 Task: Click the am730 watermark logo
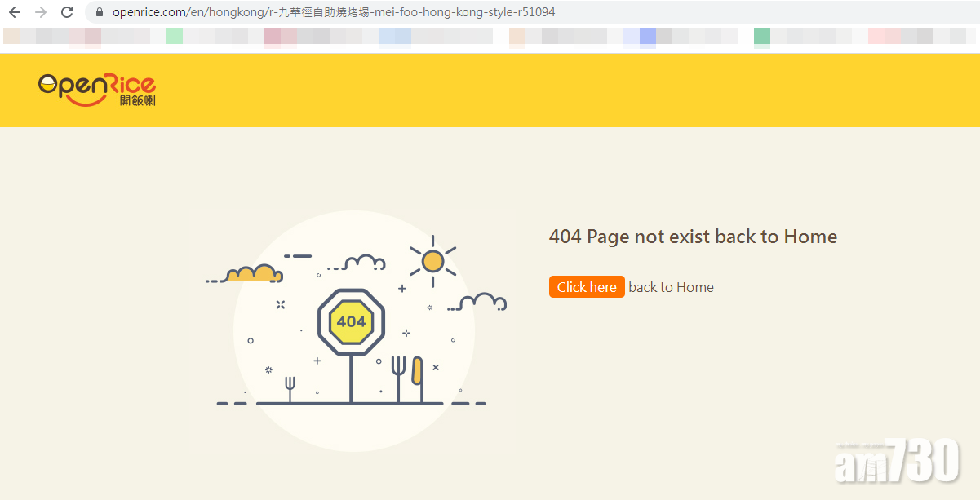pyautogui.click(x=896, y=461)
